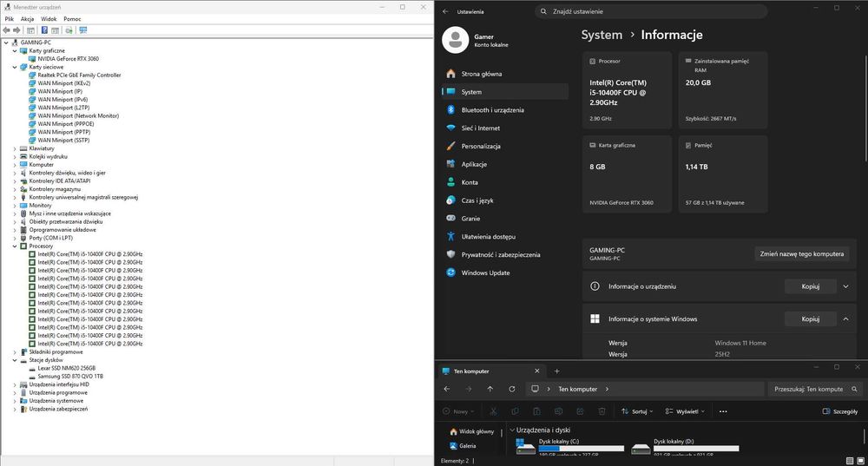Screen dimensions: 868x466
Task: Scan for hardware changes using the monitor icon
Action: point(83,30)
